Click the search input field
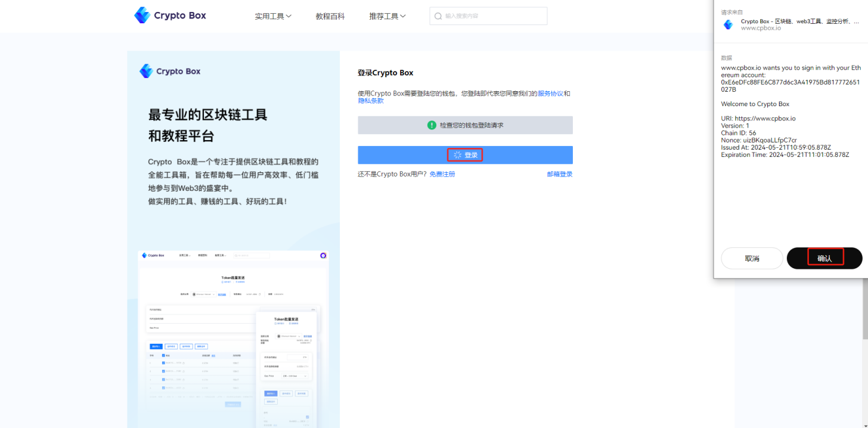The image size is (868, 428). point(488,16)
